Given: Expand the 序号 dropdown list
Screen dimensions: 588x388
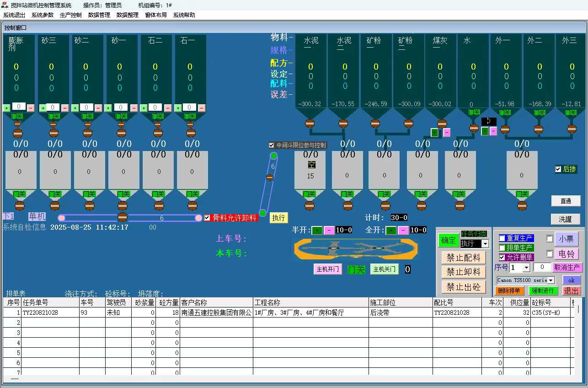Looking at the screenshot, I should (x=526, y=268).
